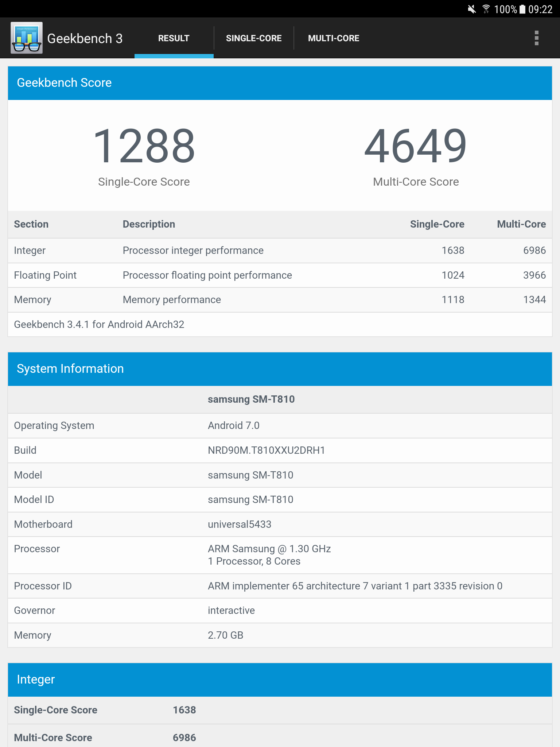The width and height of the screenshot is (560, 747).
Task: Tap the Section column header
Action: 31,224
